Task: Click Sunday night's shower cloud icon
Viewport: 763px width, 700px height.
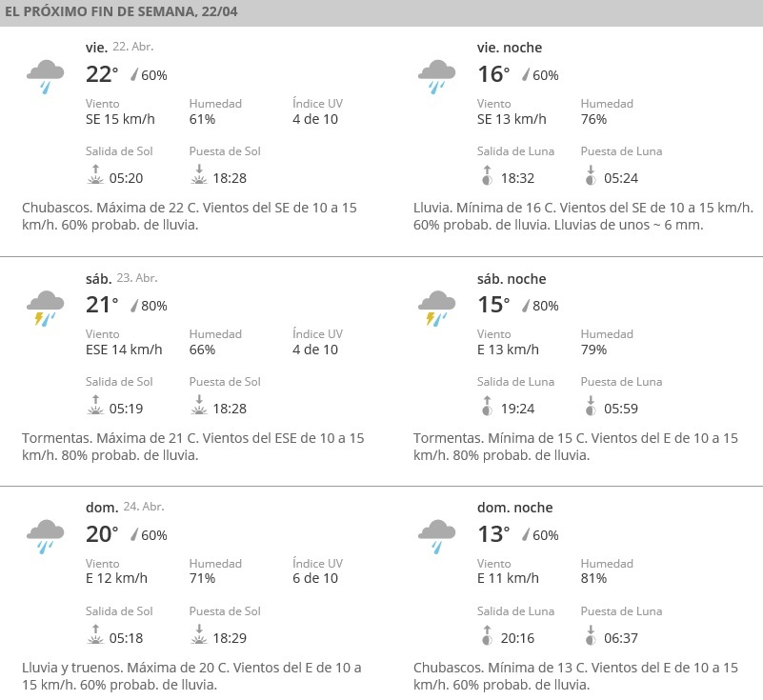Action: pyautogui.click(x=436, y=535)
